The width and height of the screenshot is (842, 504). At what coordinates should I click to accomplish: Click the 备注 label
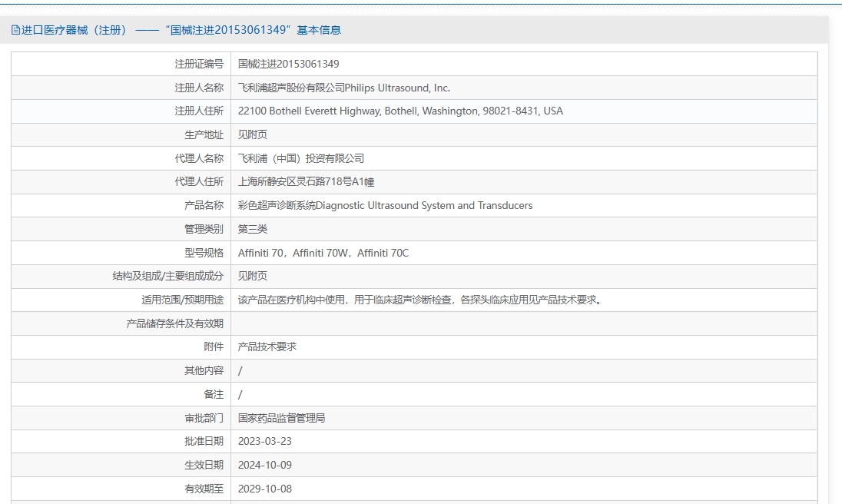point(213,394)
